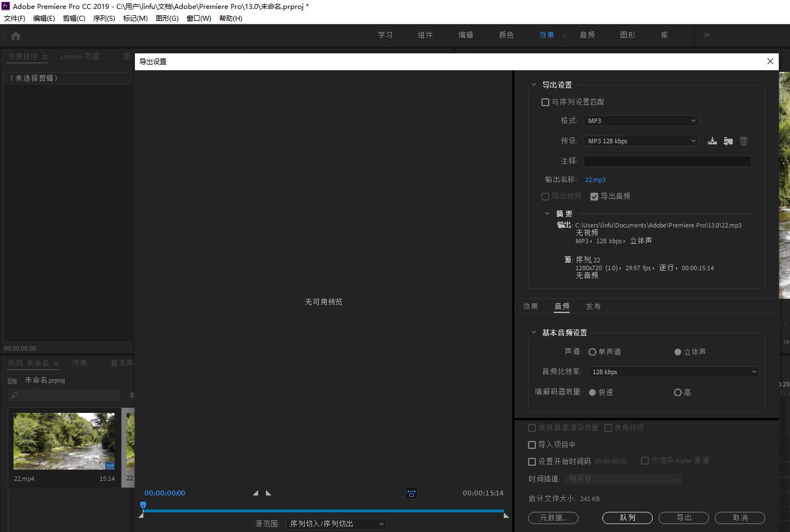The width and height of the screenshot is (790, 532).
Task: Open the output name link 22.mp3
Action: [595, 179]
